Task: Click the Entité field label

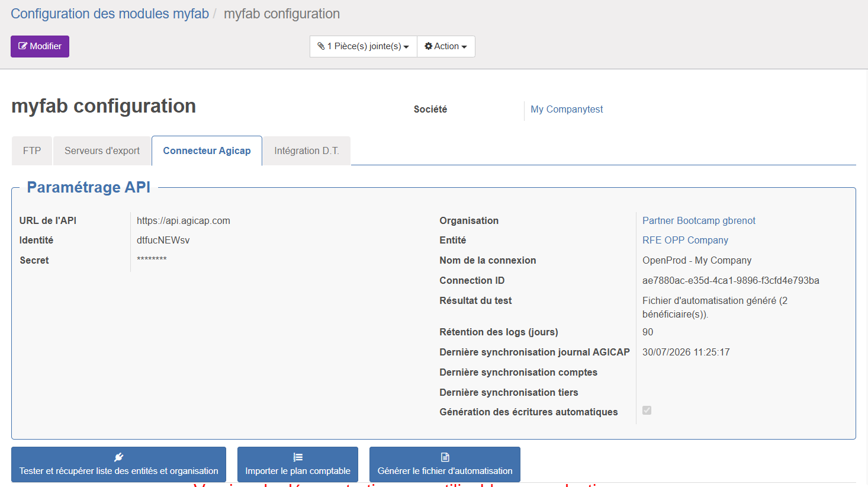Action: coord(453,241)
